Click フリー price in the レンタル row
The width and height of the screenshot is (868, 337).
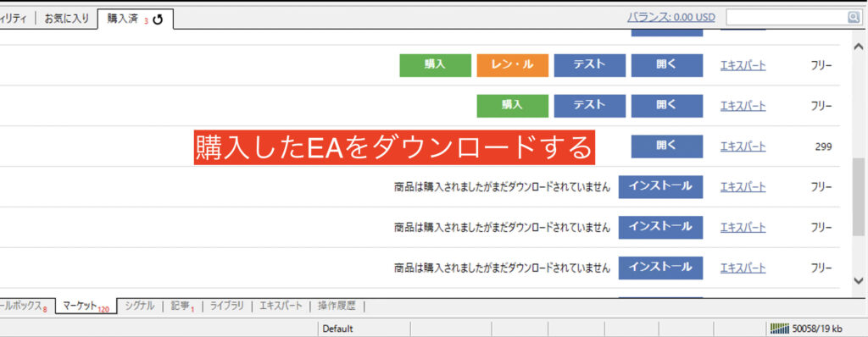click(x=821, y=65)
